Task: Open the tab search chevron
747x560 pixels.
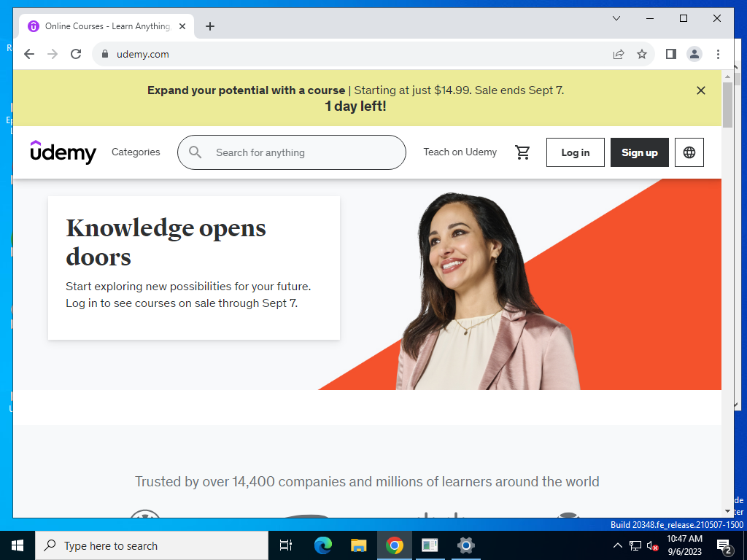Action: click(x=616, y=18)
